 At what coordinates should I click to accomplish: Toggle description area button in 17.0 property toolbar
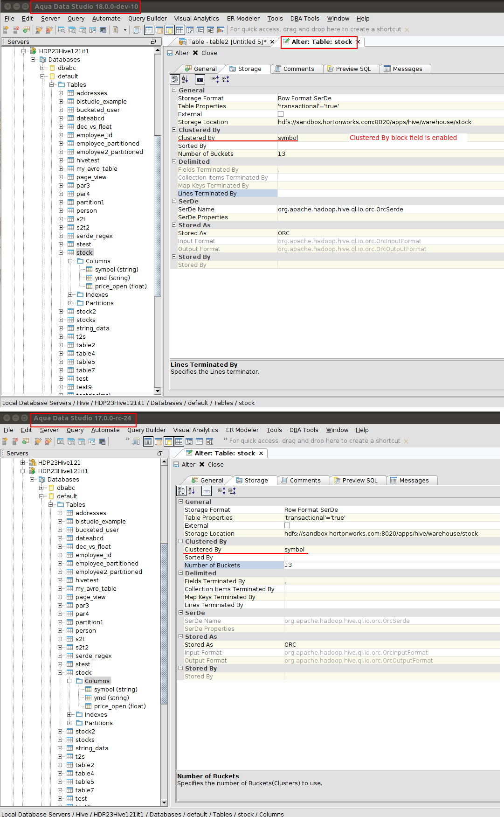[x=207, y=491]
